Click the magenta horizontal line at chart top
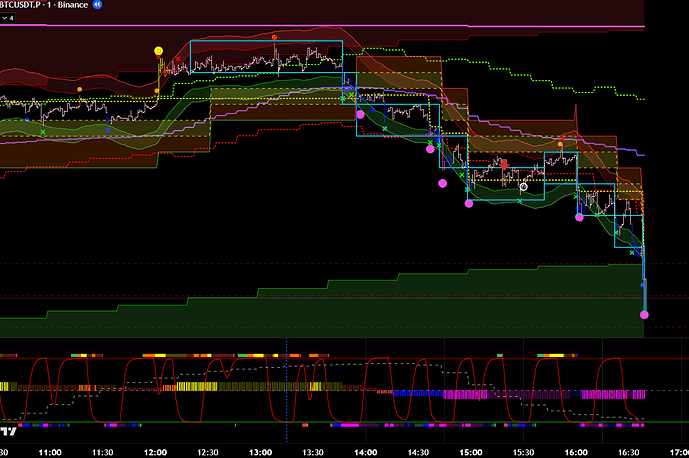 point(400,25)
